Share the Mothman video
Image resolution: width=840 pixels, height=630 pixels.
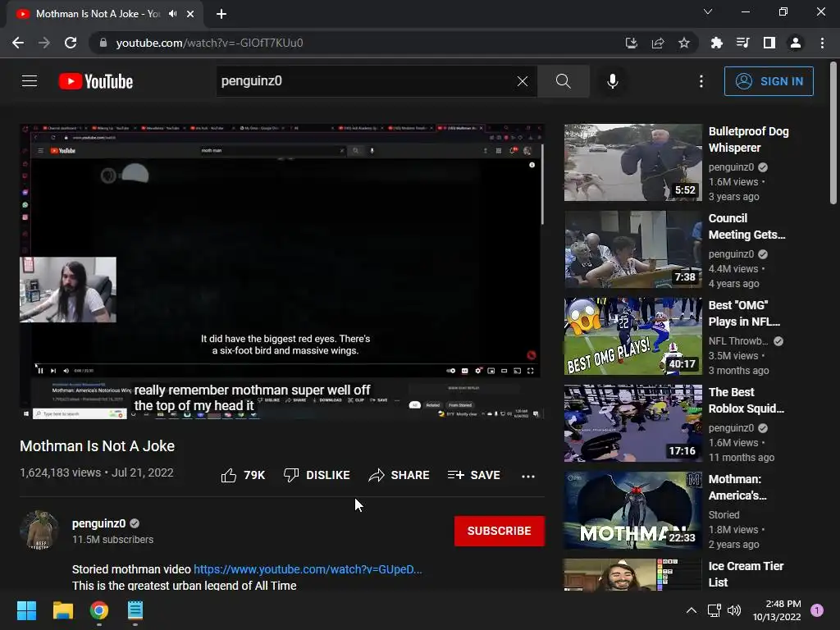pos(399,475)
